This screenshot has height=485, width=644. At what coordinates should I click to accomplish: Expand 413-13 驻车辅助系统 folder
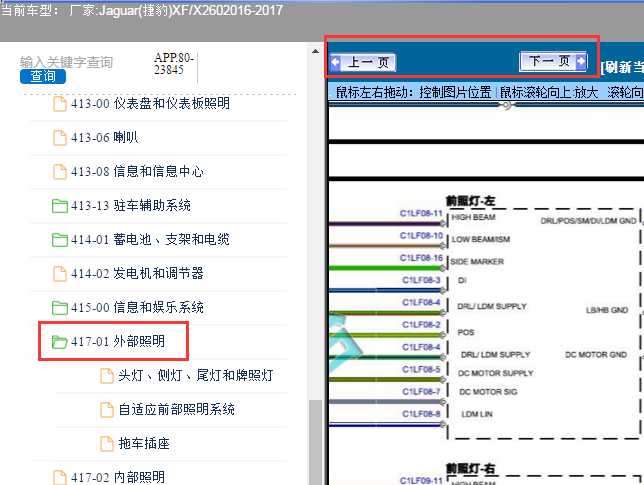[131, 206]
